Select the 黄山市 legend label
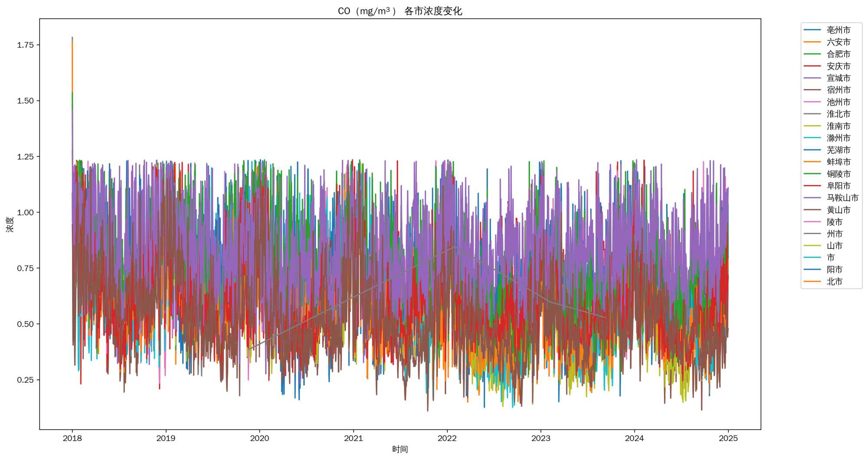The image size is (868, 459). 838,210
